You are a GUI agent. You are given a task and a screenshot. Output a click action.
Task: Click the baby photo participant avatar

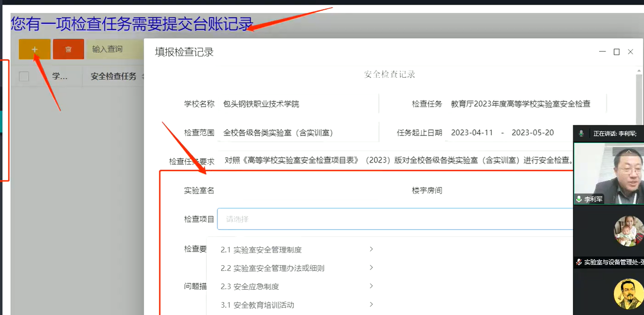pos(628,231)
